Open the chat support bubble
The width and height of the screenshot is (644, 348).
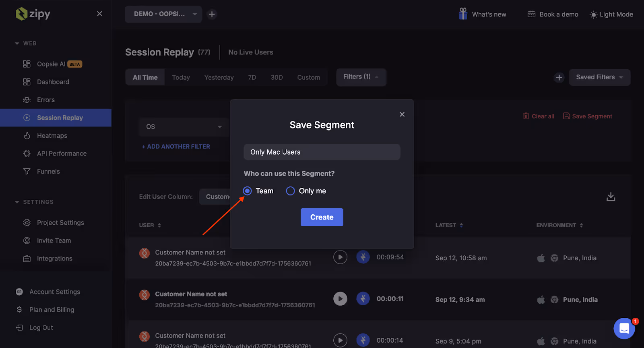[624, 329]
